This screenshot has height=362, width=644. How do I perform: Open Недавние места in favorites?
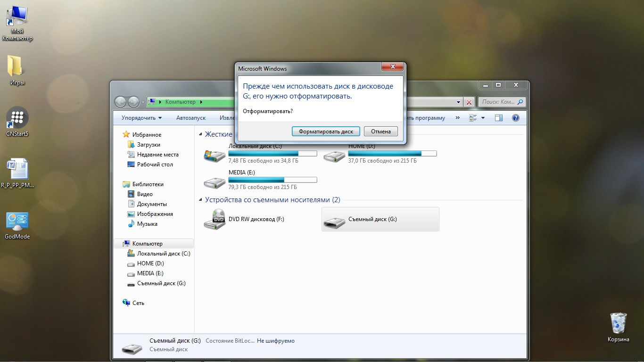157,155
